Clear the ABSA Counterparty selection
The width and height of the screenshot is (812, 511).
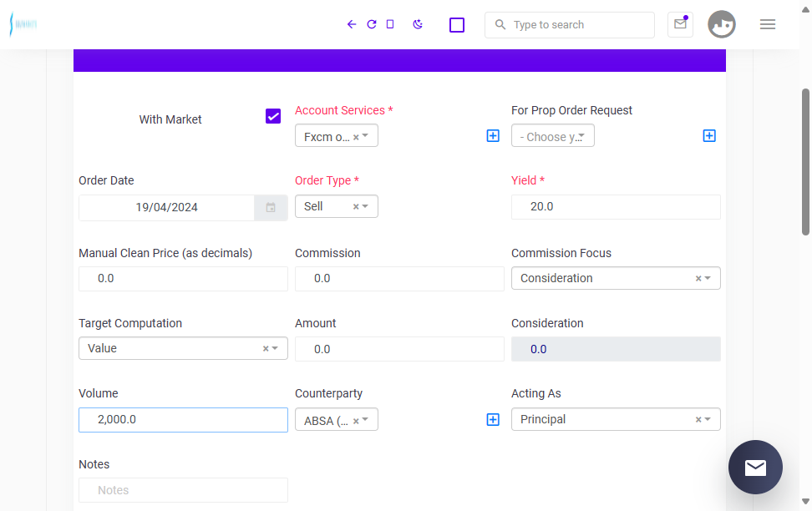click(356, 421)
